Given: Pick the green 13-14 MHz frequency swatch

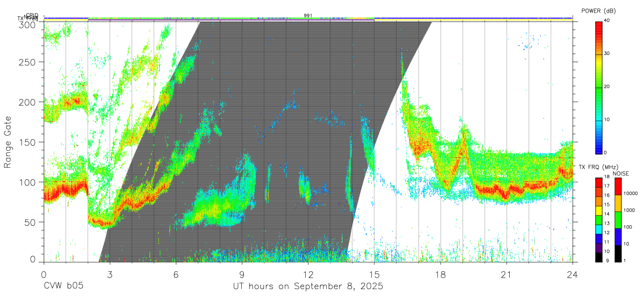Looking at the screenshot, I should [598, 219].
